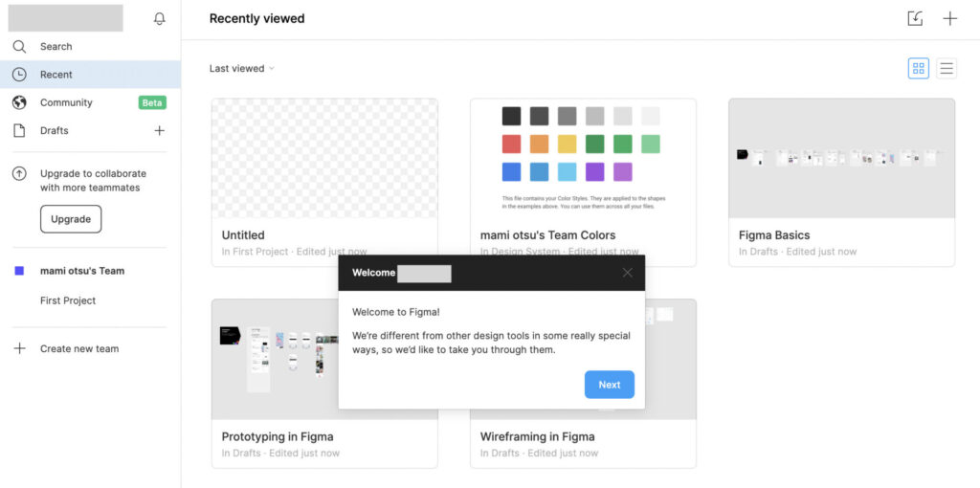Click the Drafts file icon
The width and height of the screenshot is (980, 488).
pyautogui.click(x=19, y=130)
